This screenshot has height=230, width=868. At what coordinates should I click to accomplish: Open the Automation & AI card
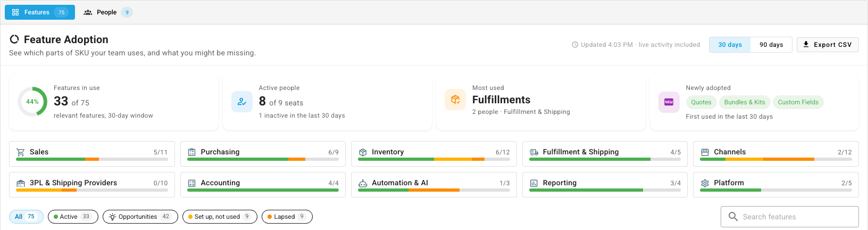point(434,185)
